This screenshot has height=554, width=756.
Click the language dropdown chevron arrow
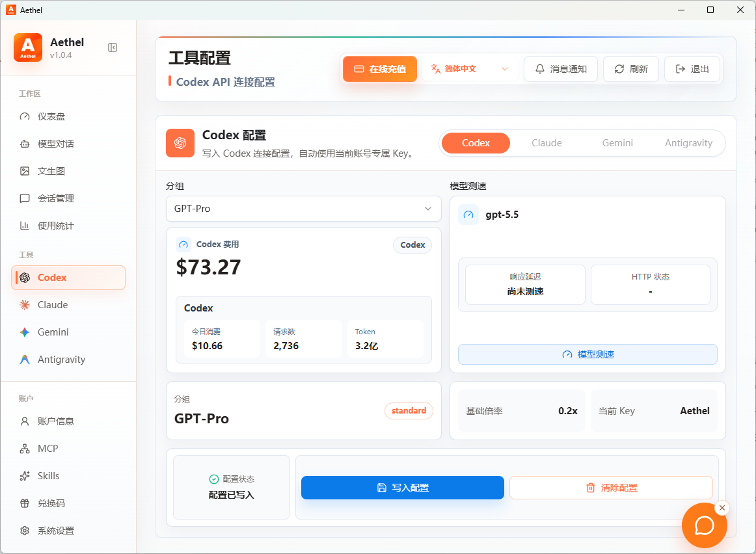pyautogui.click(x=505, y=69)
